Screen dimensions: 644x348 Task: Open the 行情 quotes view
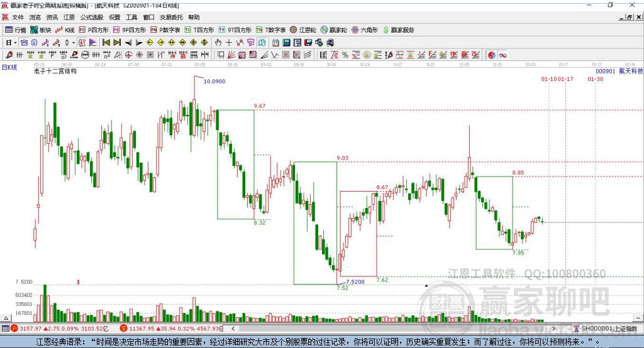click(16, 30)
